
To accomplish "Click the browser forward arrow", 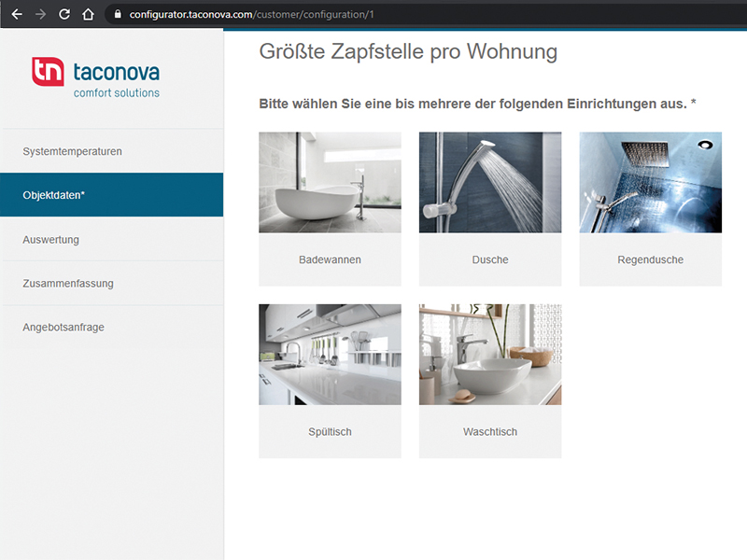I will [x=39, y=14].
